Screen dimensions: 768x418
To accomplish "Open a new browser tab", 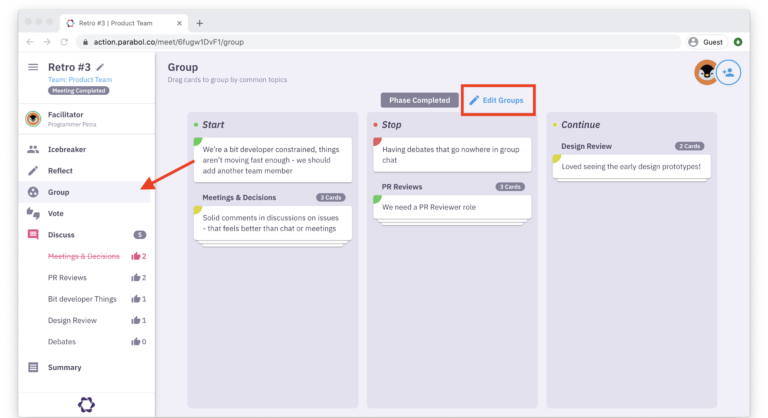I will (x=200, y=22).
